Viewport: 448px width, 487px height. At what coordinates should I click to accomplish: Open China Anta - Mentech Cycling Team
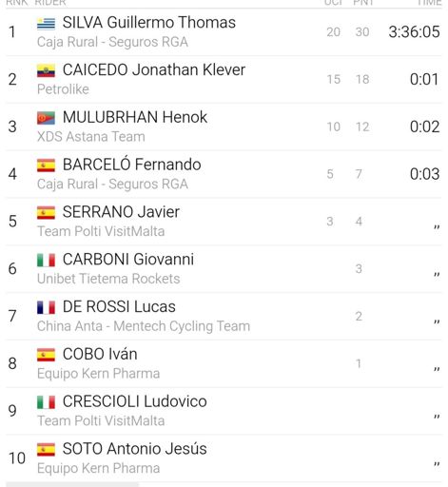coord(144,326)
